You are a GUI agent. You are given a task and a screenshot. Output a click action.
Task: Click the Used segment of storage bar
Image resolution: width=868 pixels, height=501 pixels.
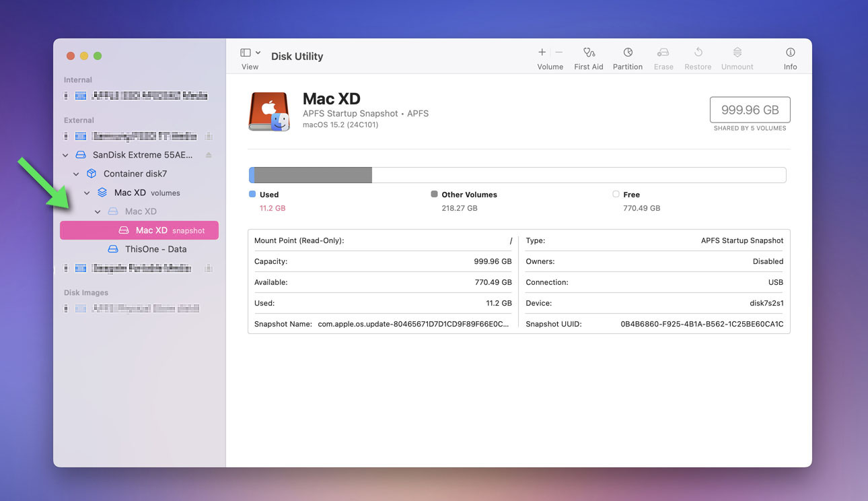252,175
